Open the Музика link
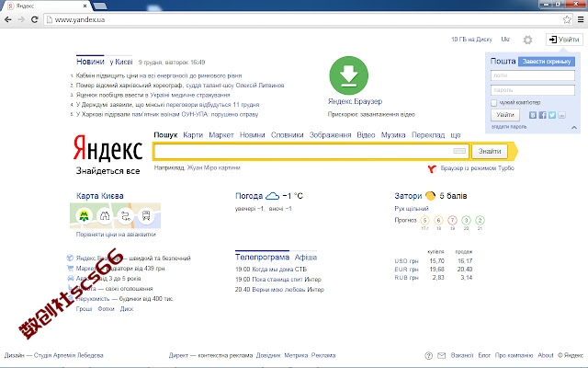 (393, 135)
